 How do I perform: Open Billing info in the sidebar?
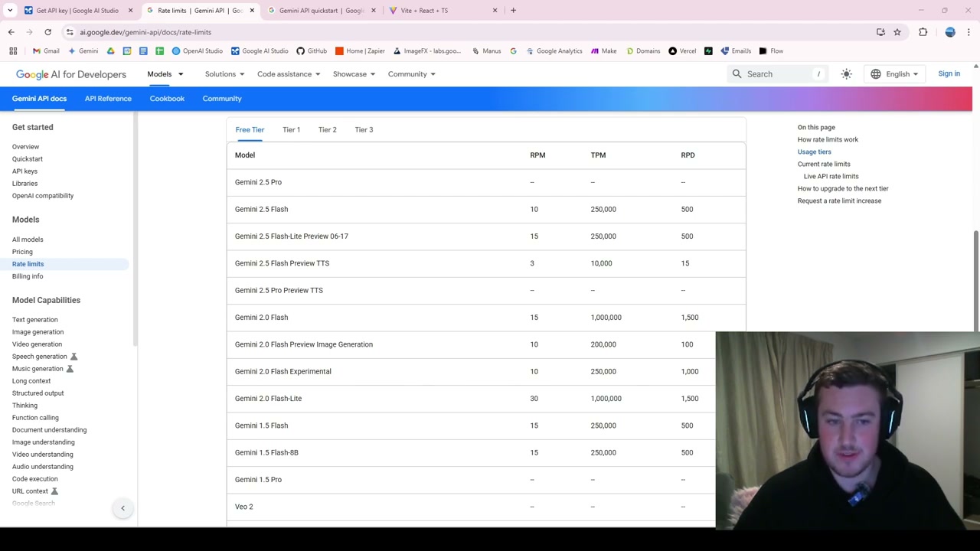[28, 276]
